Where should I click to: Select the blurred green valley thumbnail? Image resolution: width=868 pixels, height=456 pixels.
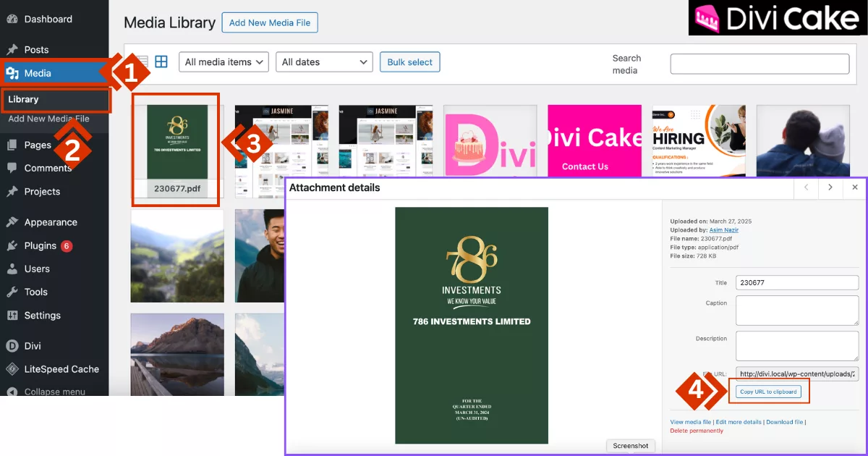pos(177,256)
